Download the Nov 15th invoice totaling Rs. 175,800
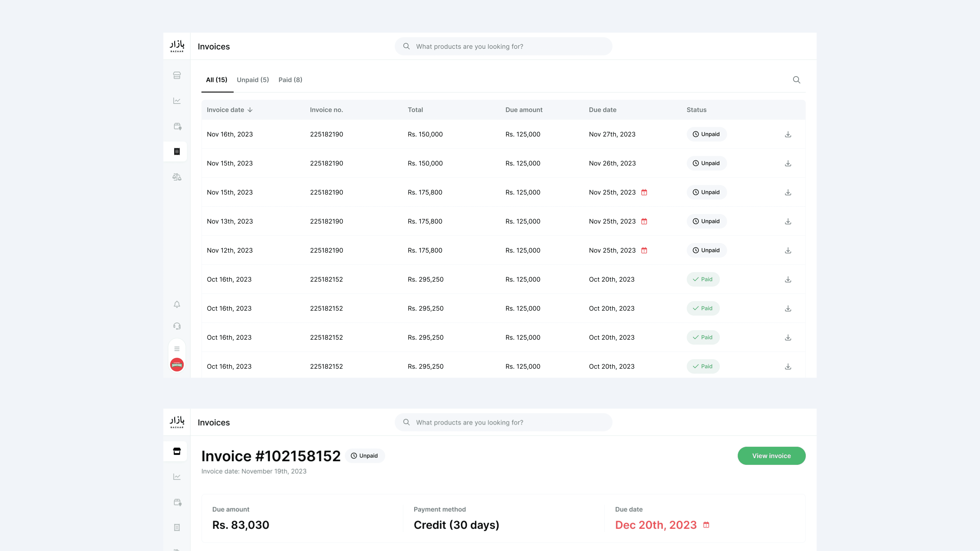The width and height of the screenshot is (980, 551). point(788,192)
